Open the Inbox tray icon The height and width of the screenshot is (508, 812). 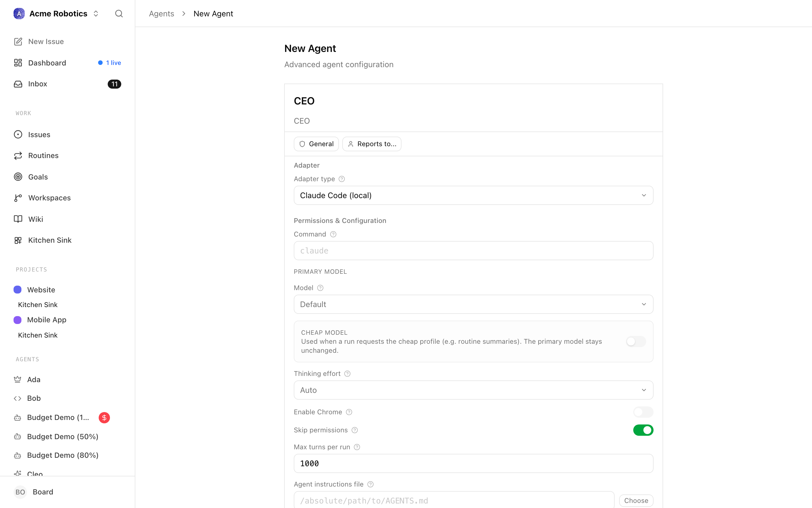tap(18, 84)
